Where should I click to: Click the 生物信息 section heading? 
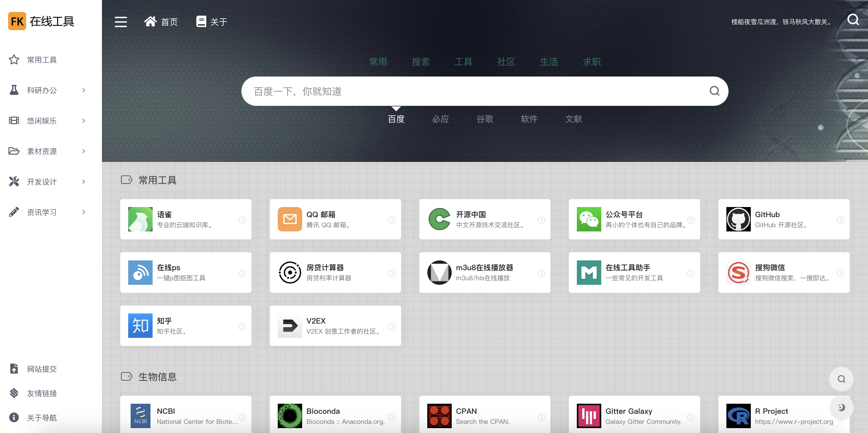[157, 377]
